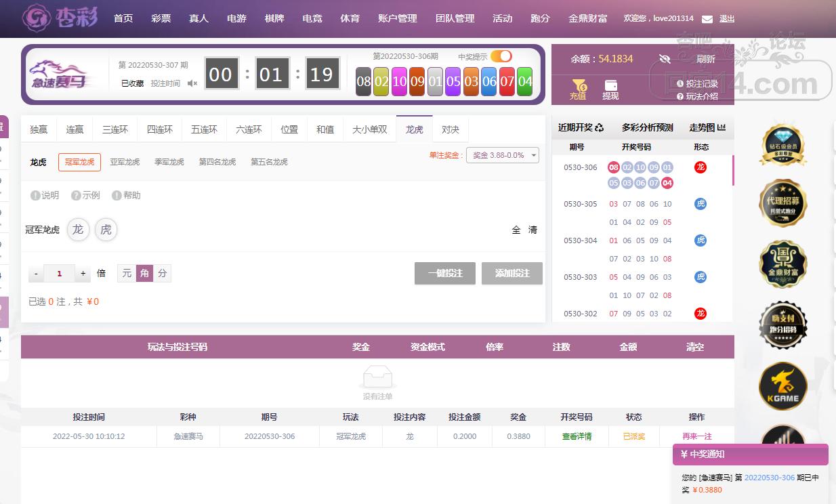Hide balance with the eye icon

click(665, 59)
